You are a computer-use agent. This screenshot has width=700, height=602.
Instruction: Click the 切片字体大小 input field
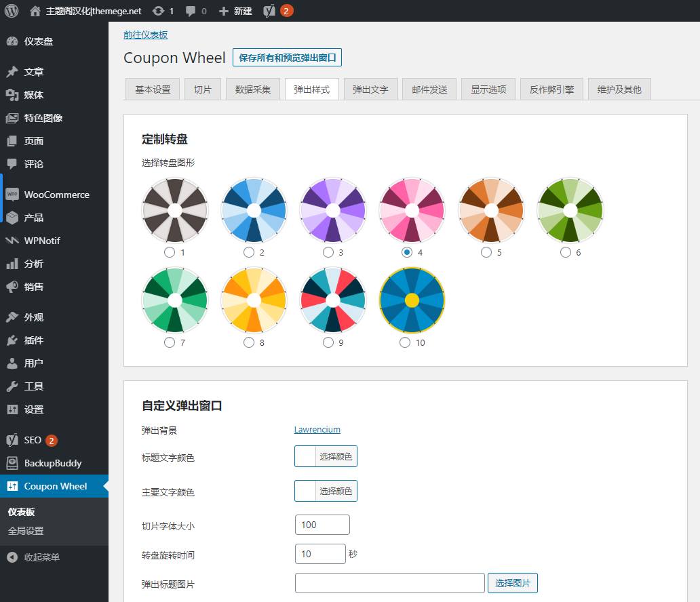pos(322,525)
